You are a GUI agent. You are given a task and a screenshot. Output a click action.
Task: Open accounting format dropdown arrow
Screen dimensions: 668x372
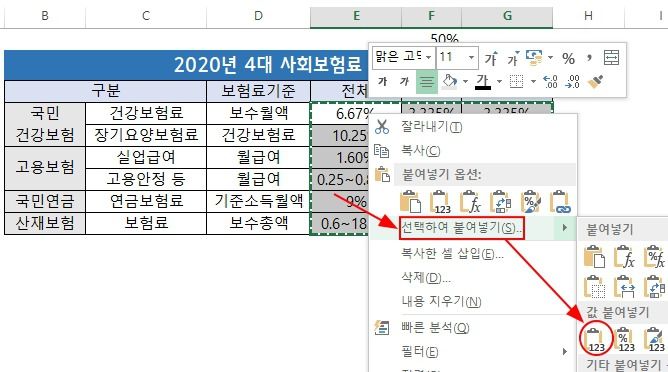point(550,57)
